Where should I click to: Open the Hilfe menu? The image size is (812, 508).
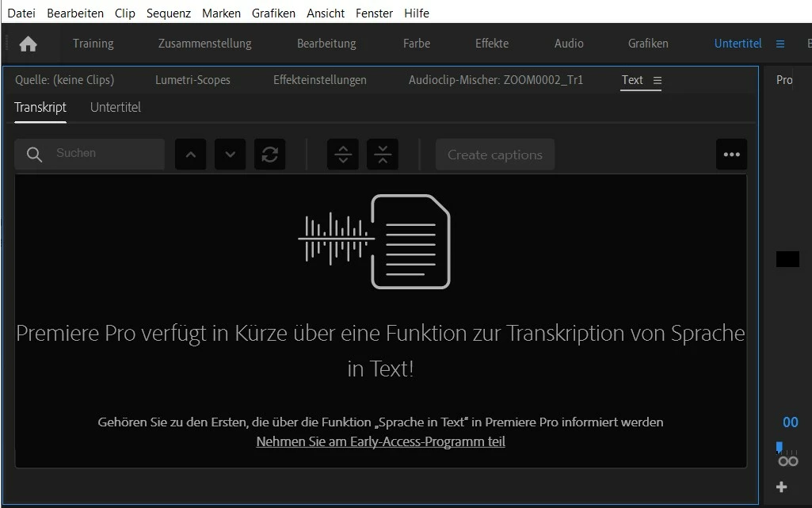click(417, 13)
